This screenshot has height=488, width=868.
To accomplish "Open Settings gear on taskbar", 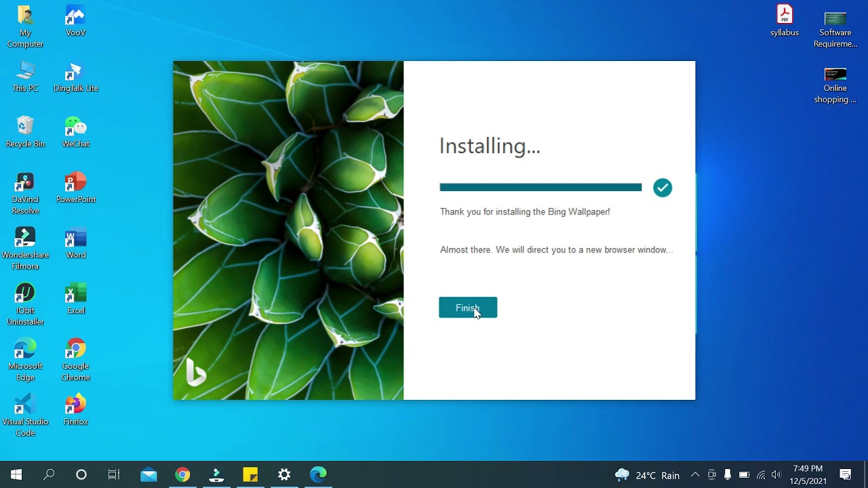I will [284, 474].
